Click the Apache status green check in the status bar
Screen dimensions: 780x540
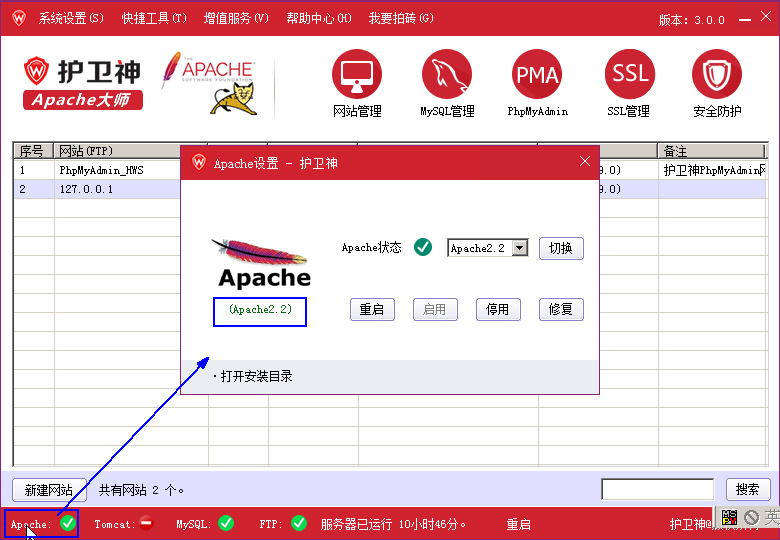pos(69,523)
